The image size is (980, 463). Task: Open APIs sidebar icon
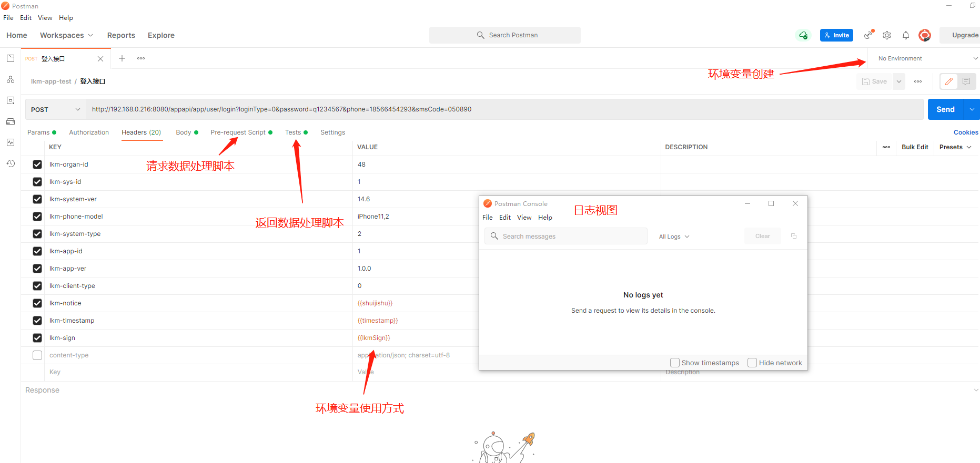click(x=11, y=79)
